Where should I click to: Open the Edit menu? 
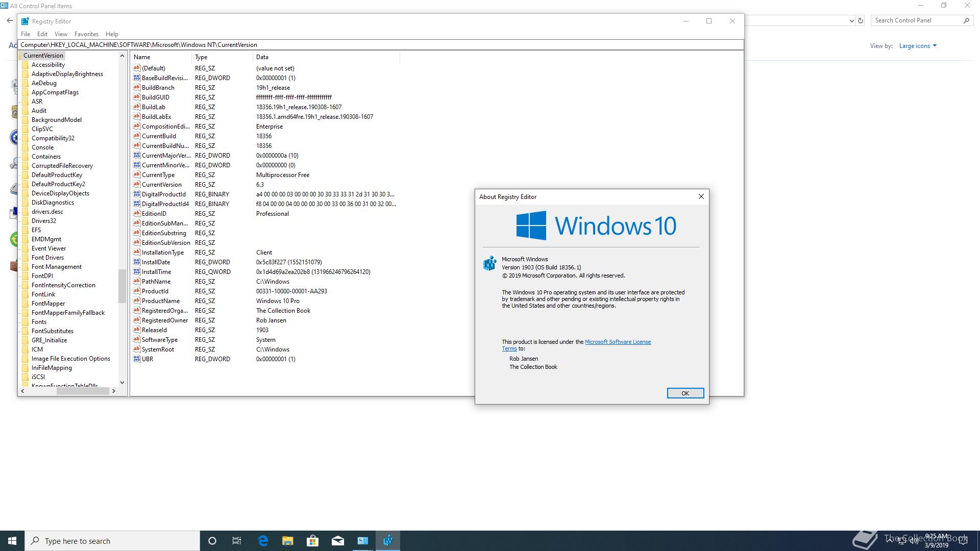(x=42, y=34)
